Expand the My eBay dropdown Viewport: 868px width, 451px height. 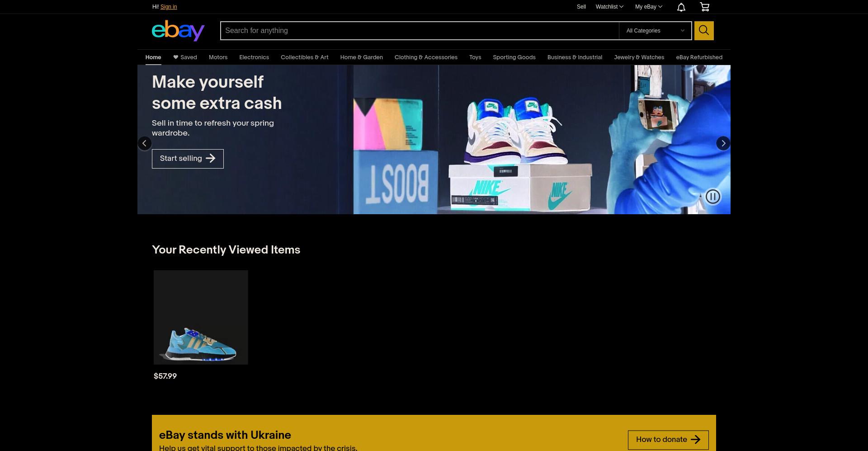pos(649,7)
